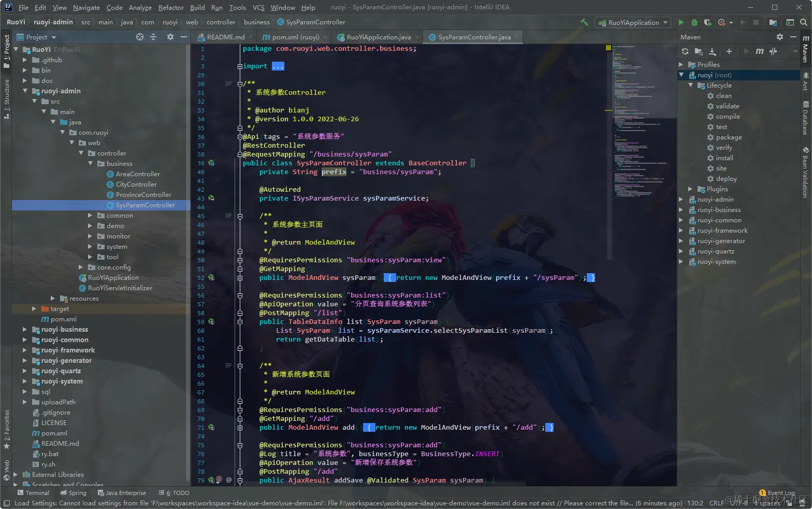Open the VCS menu
Viewport: 812px width, 509px height.
point(258,7)
